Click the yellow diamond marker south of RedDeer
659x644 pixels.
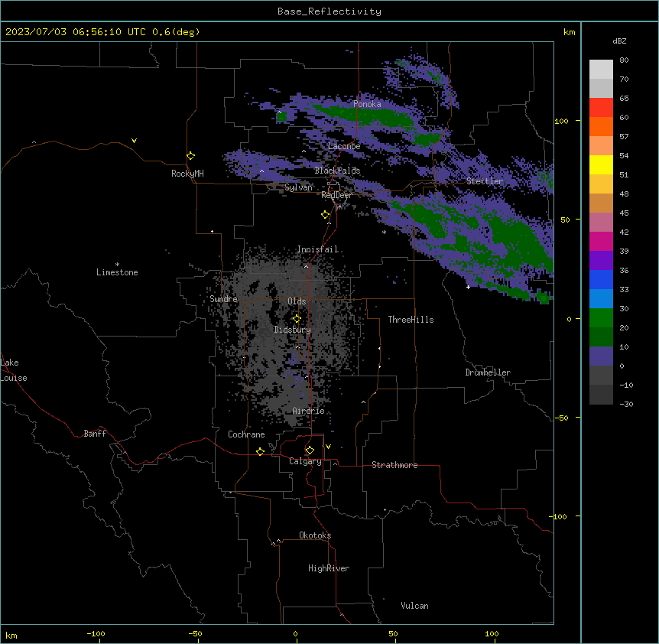click(x=325, y=215)
